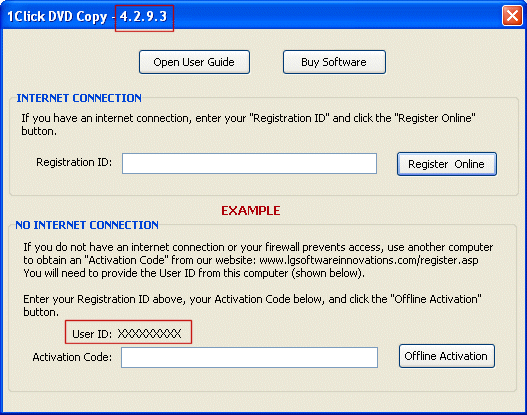Click the Offline Activation button

pos(447,356)
